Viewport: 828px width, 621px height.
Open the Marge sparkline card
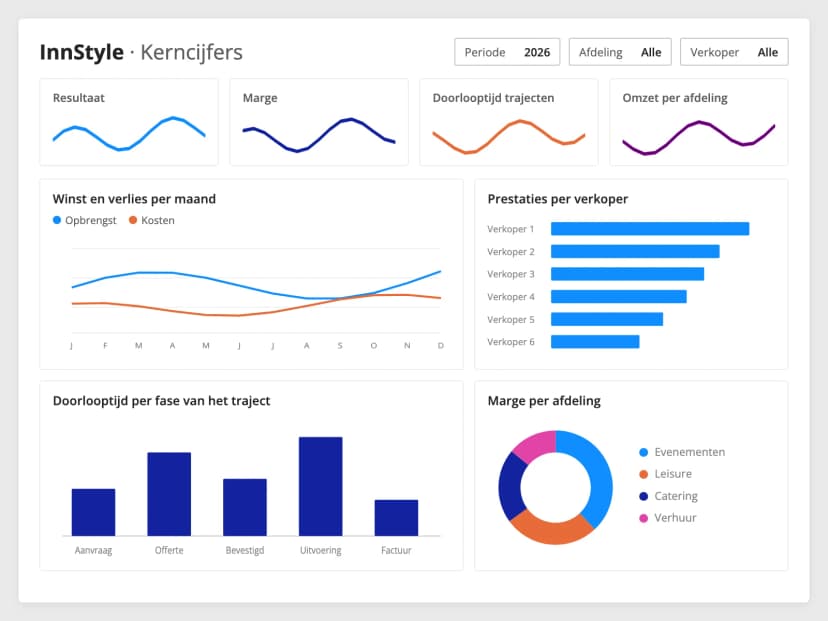(x=319, y=122)
